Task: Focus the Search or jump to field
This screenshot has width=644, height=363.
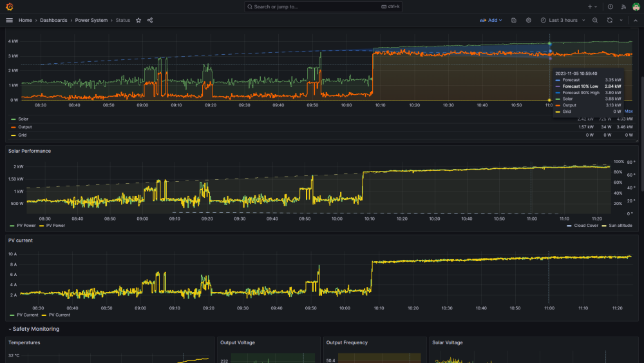Action: (x=323, y=6)
